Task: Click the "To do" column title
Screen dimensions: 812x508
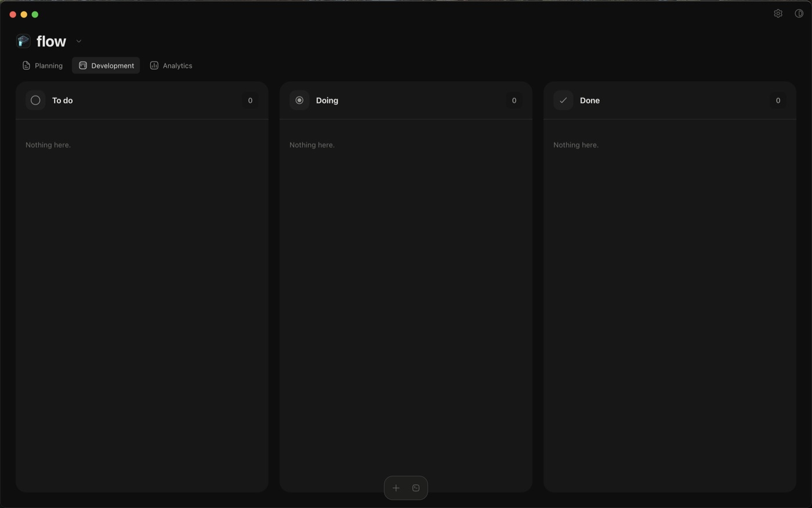Action: [x=63, y=100]
